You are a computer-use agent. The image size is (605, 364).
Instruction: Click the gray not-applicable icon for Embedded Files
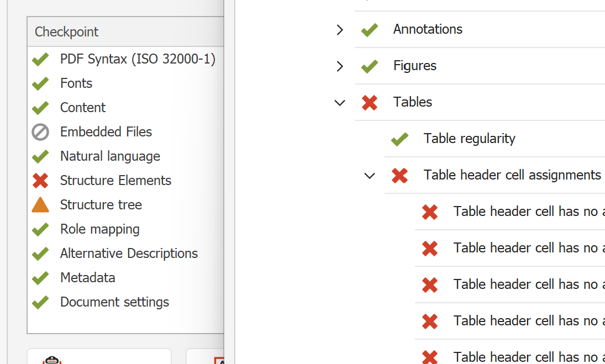[40, 132]
